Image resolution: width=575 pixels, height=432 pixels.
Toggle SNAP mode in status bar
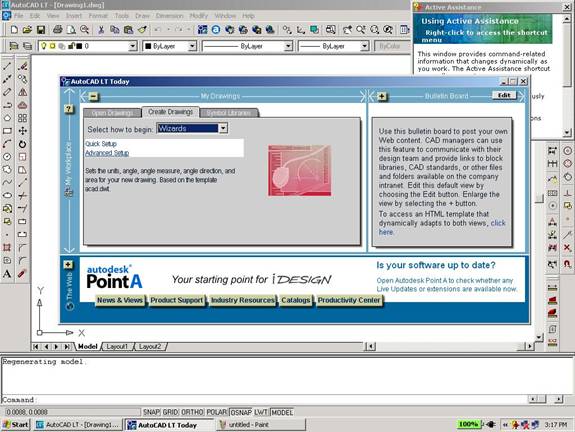coord(151,412)
